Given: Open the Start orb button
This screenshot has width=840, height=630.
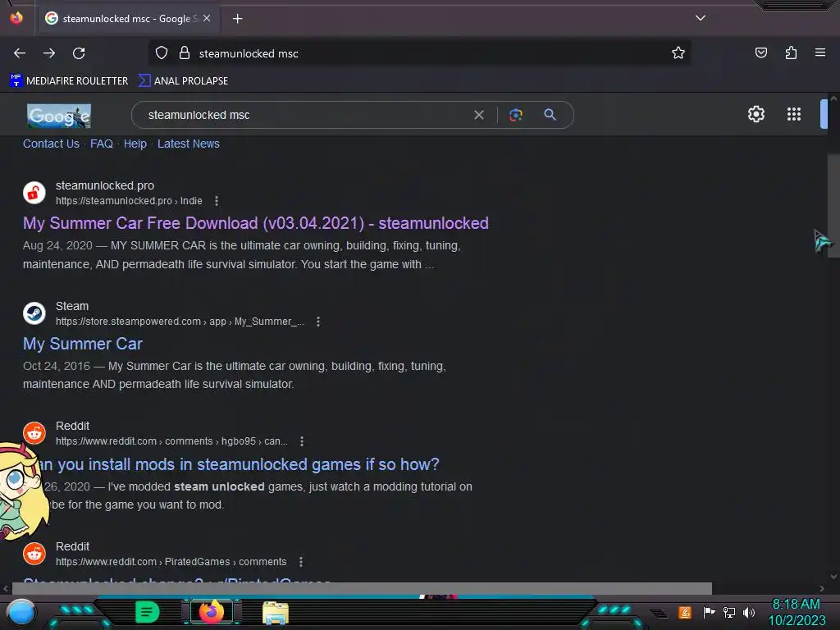Looking at the screenshot, I should pos(21,613).
